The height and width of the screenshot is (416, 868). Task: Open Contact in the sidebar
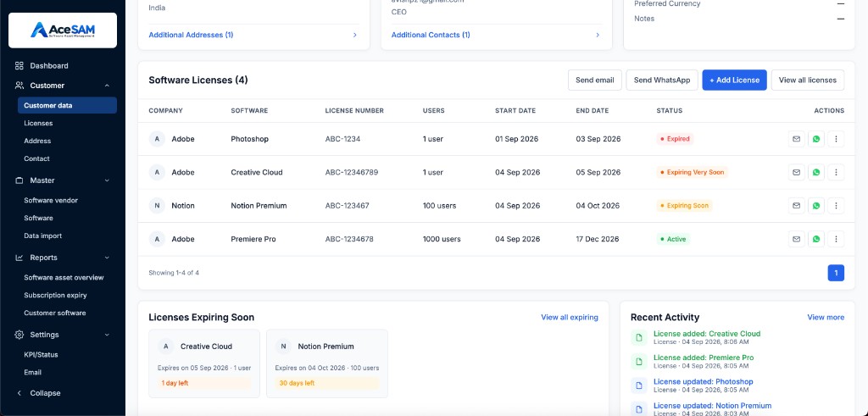coord(36,158)
